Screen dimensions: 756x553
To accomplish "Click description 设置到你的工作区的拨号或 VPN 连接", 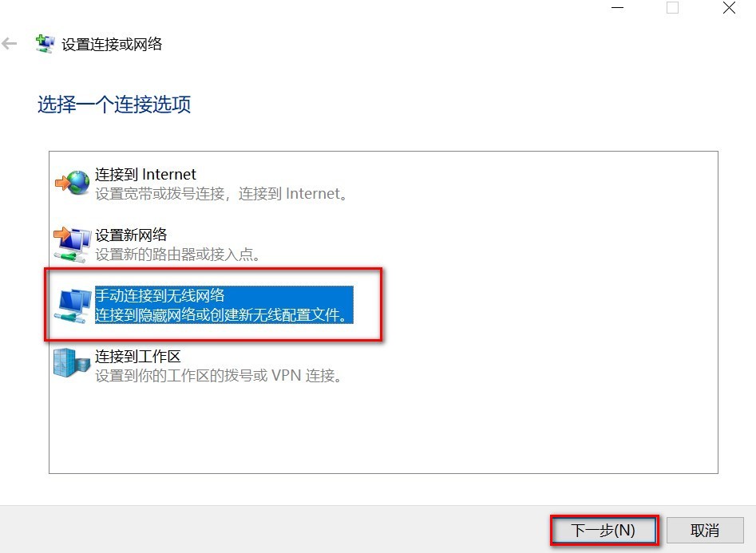I will pos(219,376).
